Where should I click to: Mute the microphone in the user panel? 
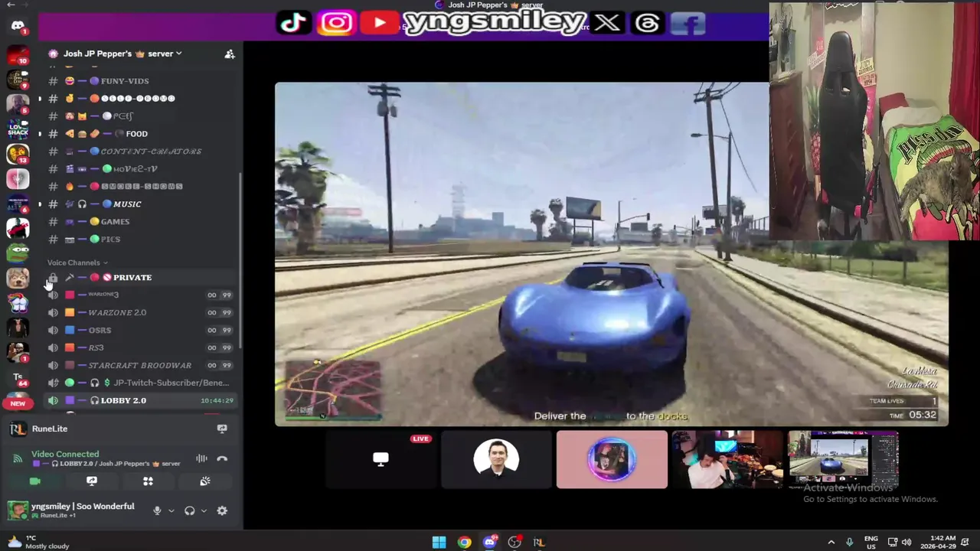tap(157, 511)
